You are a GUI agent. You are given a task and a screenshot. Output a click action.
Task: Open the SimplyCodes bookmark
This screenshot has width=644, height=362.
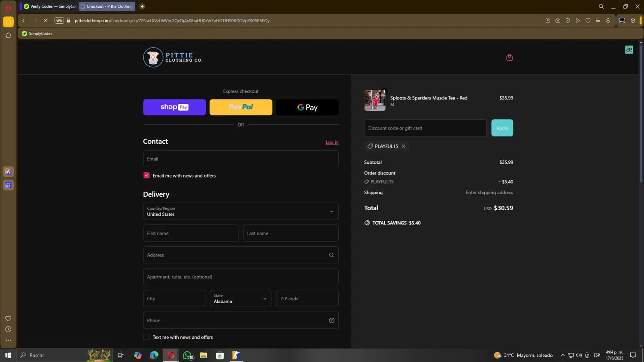tap(37, 33)
